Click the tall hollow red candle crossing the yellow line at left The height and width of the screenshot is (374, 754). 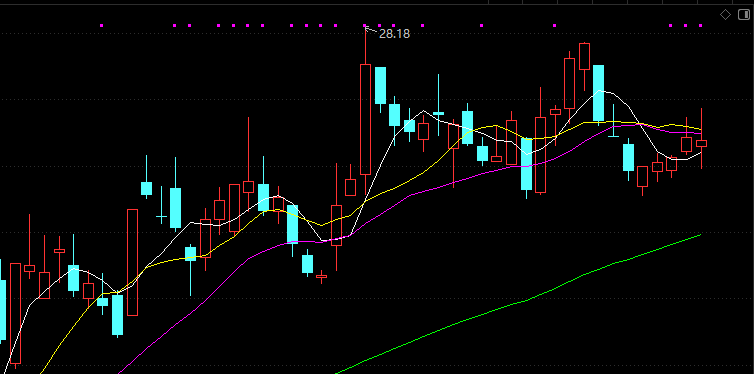(x=132, y=262)
